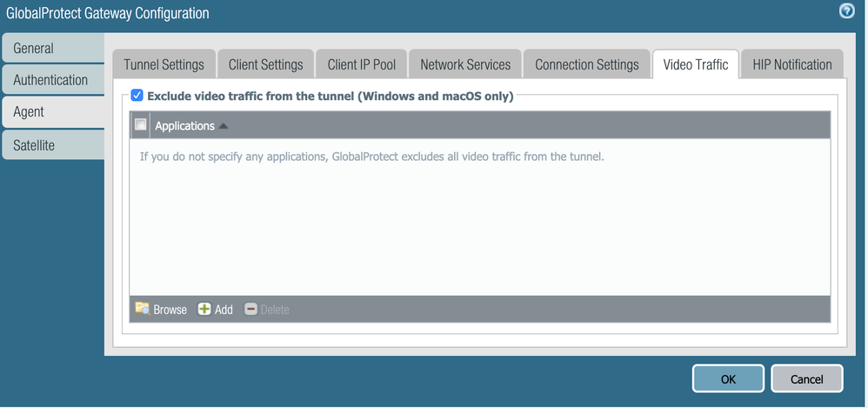
Task: Sort by the Applications column arrow
Action: [x=224, y=126]
